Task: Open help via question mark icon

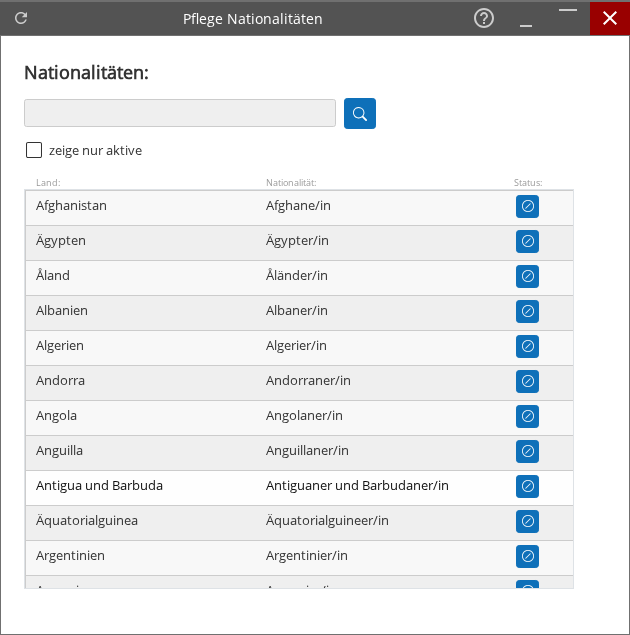Action: [x=484, y=18]
